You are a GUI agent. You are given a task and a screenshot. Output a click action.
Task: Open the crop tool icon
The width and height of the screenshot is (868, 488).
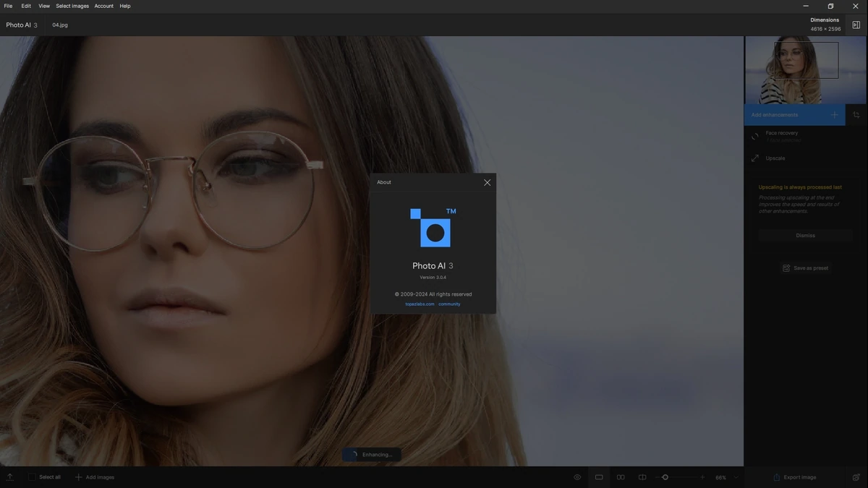(856, 115)
